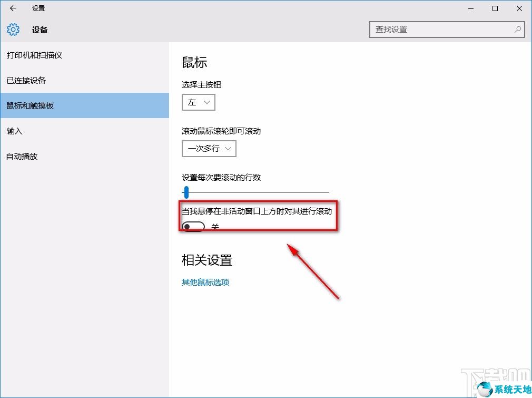Minimize the Settings window
This screenshot has width=532, height=398.
tap(470, 8)
